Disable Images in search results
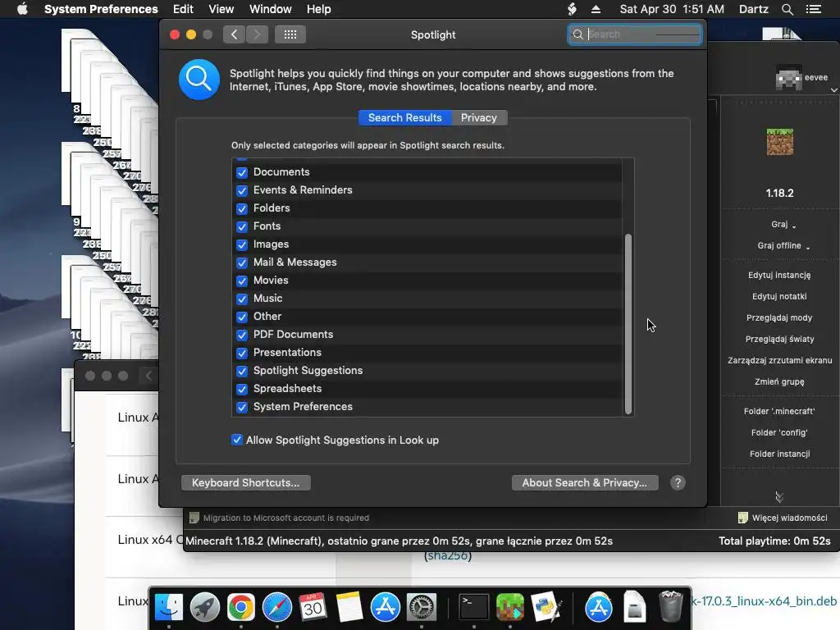The width and height of the screenshot is (840, 630). coord(242,244)
